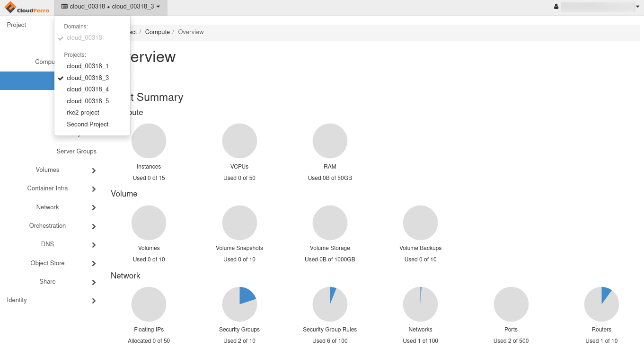Viewport: 644px width, 358px height.
Task: Click the Networks usage pie chart
Action: (x=420, y=304)
